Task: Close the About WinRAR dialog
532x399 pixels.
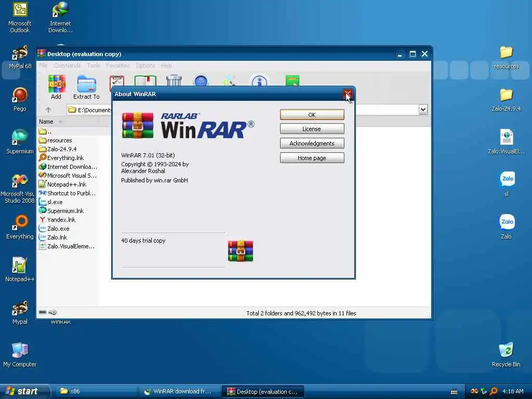Action: click(x=348, y=95)
